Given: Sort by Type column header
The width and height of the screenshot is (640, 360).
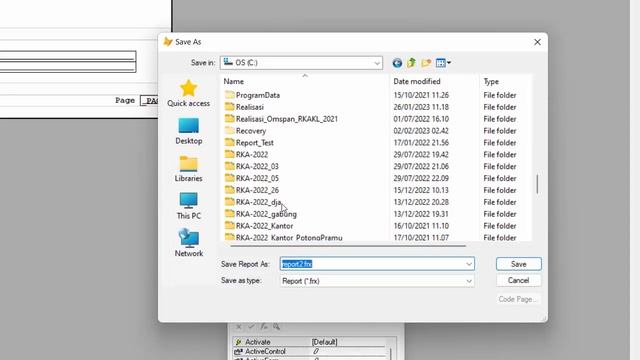Looking at the screenshot, I should 491,82.
